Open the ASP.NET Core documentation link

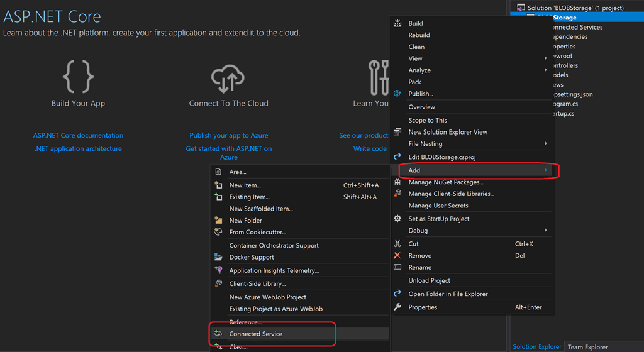click(78, 135)
